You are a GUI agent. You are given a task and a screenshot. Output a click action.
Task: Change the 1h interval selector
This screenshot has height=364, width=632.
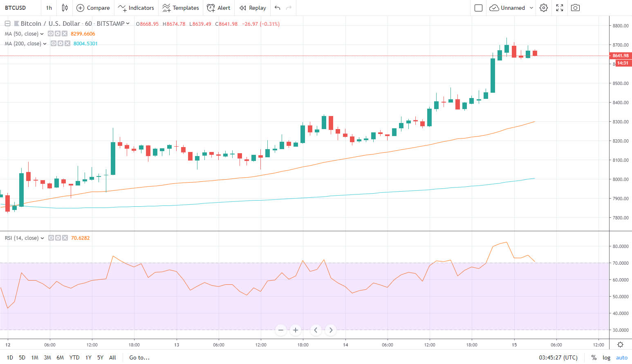click(49, 8)
